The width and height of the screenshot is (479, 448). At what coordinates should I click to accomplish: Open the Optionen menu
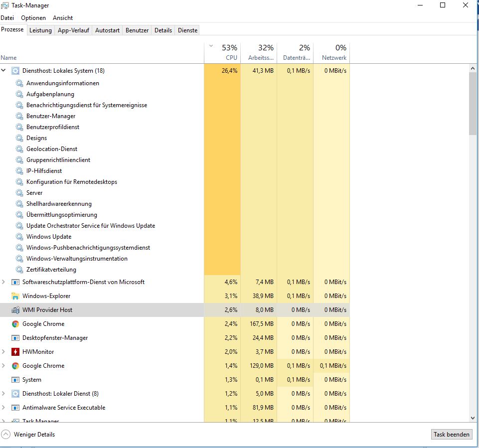click(33, 18)
